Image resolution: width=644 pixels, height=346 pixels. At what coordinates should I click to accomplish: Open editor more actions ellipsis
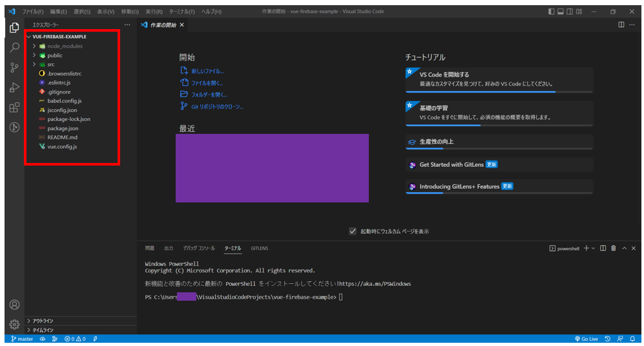[632, 25]
